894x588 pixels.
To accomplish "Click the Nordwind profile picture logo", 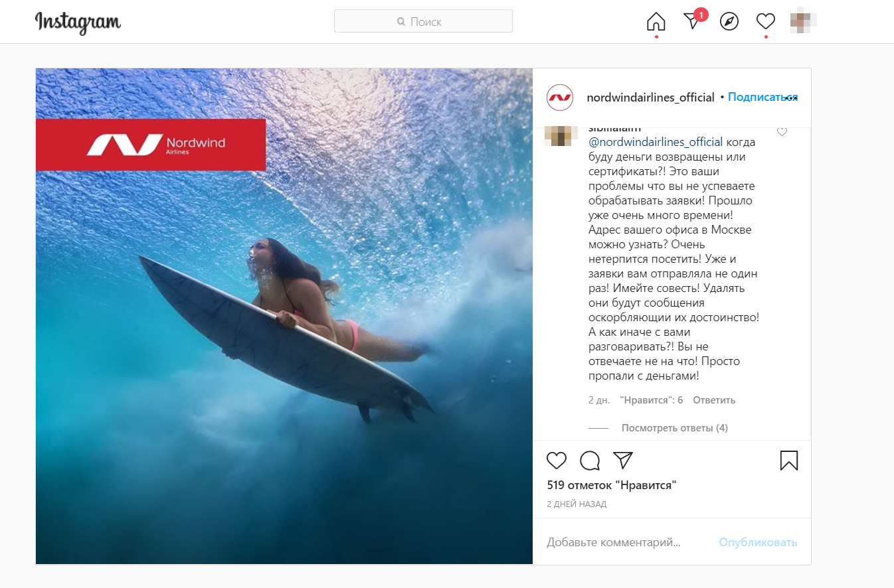I will click(x=560, y=98).
